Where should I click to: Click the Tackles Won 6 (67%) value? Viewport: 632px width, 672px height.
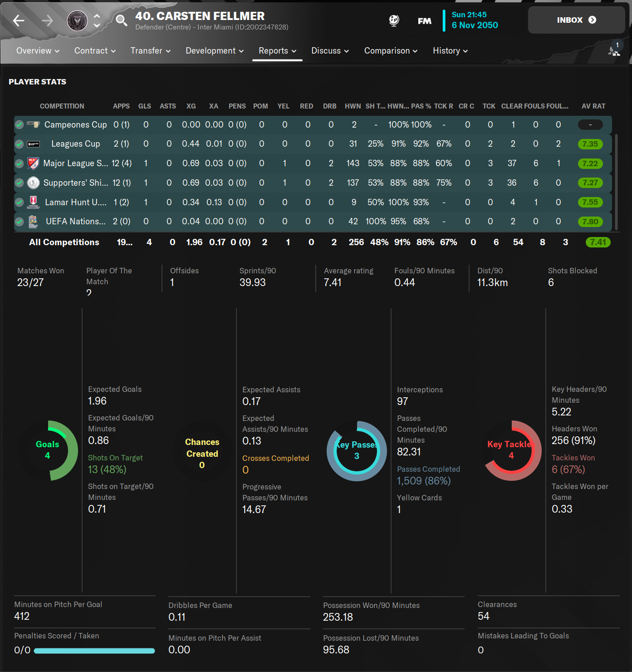coord(568,469)
